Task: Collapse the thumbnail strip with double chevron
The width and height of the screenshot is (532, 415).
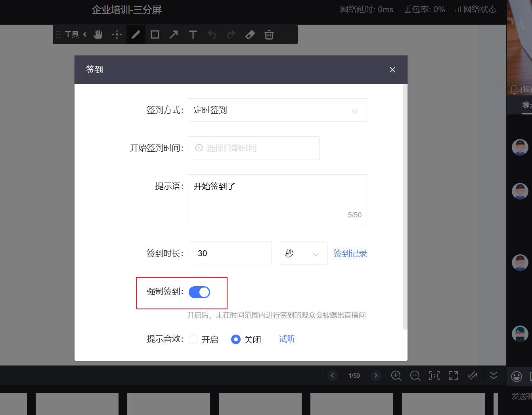Action: pos(494,375)
